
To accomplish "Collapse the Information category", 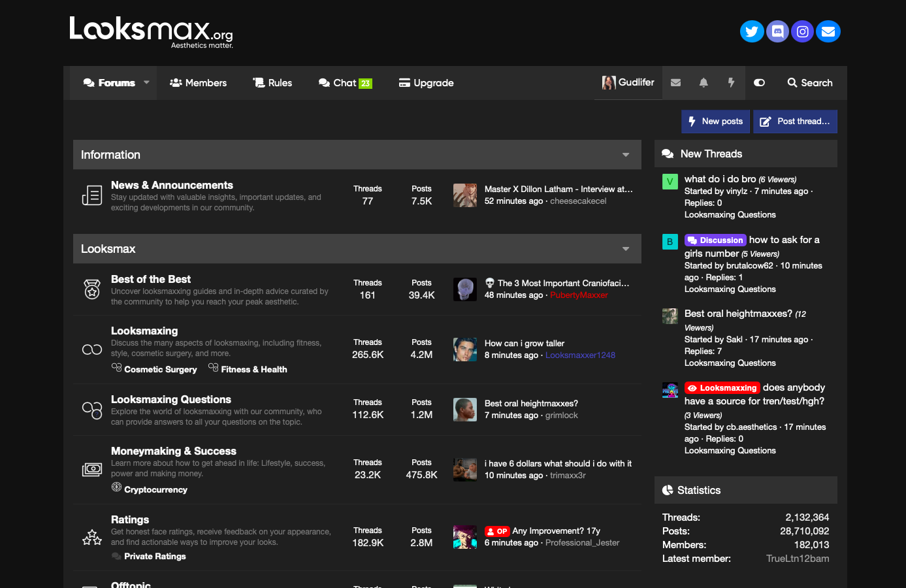I will coord(626,155).
